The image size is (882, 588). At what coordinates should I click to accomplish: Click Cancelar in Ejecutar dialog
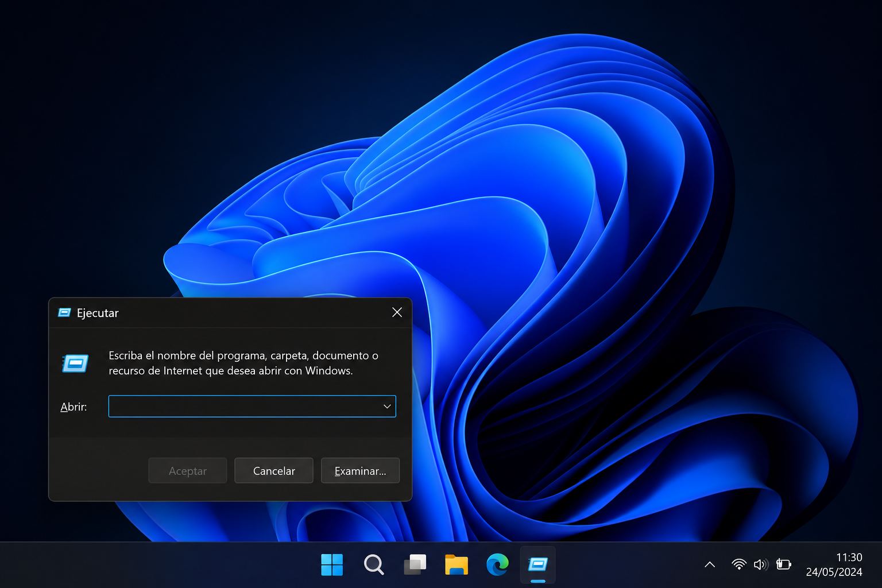click(274, 471)
